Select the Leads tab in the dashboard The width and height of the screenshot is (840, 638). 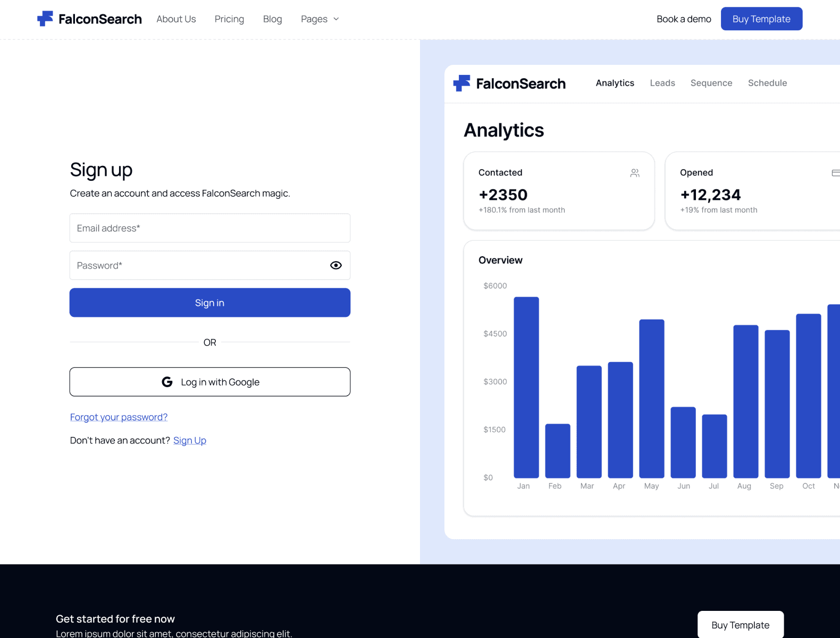pos(662,83)
